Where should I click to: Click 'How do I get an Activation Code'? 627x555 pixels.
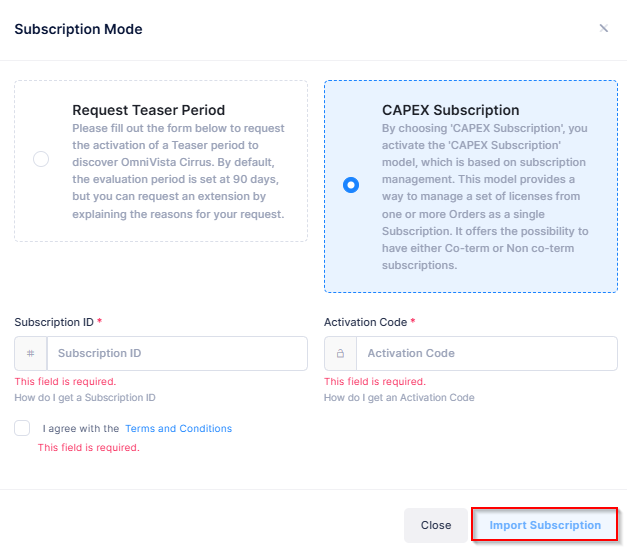click(x=399, y=398)
